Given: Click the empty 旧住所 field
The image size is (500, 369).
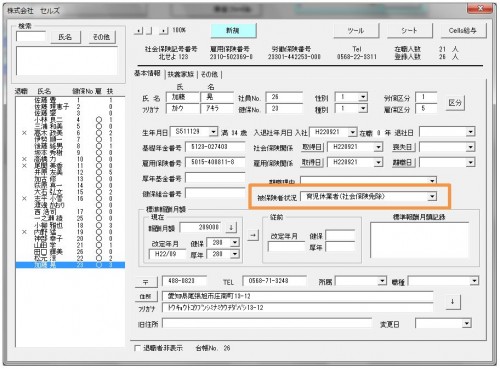Looking at the screenshot, I should click(267, 323).
